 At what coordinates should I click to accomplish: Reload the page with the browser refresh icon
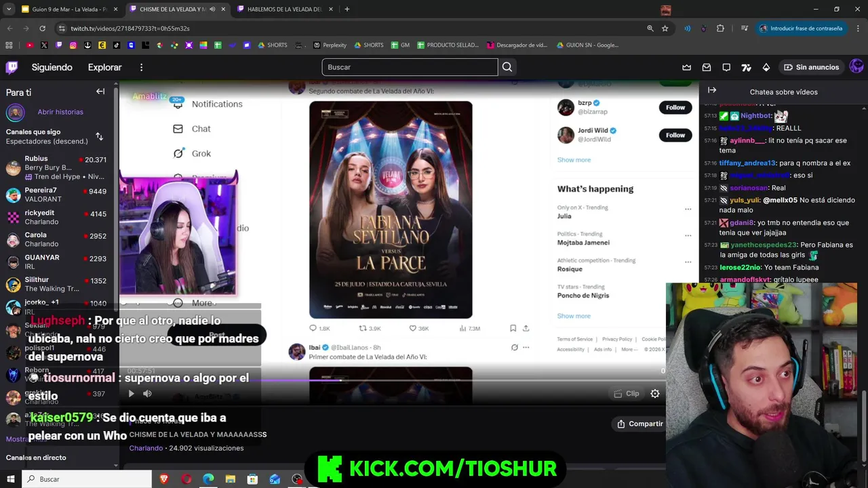[x=42, y=28]
